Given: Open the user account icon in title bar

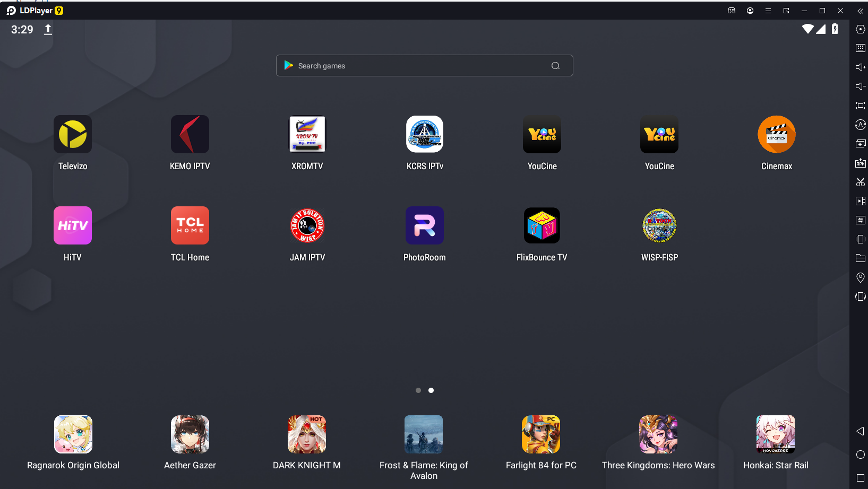Looking at the screenshot, I should (750, 11).
